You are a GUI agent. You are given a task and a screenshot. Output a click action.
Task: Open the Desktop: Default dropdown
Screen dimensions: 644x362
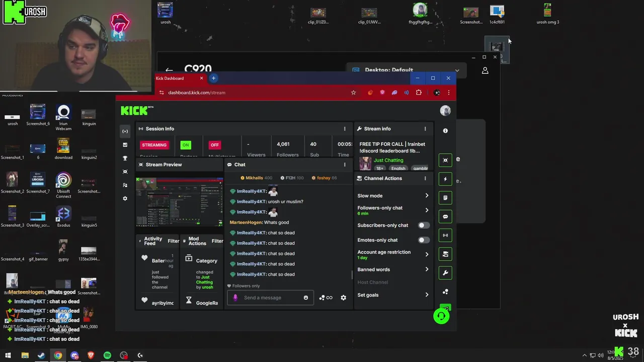[406, 70]
